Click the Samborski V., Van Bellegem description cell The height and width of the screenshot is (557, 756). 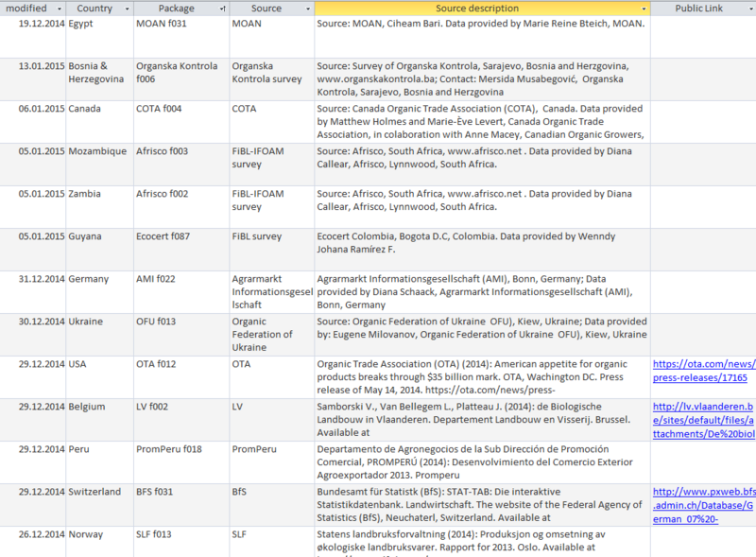[x=482, y=420]
